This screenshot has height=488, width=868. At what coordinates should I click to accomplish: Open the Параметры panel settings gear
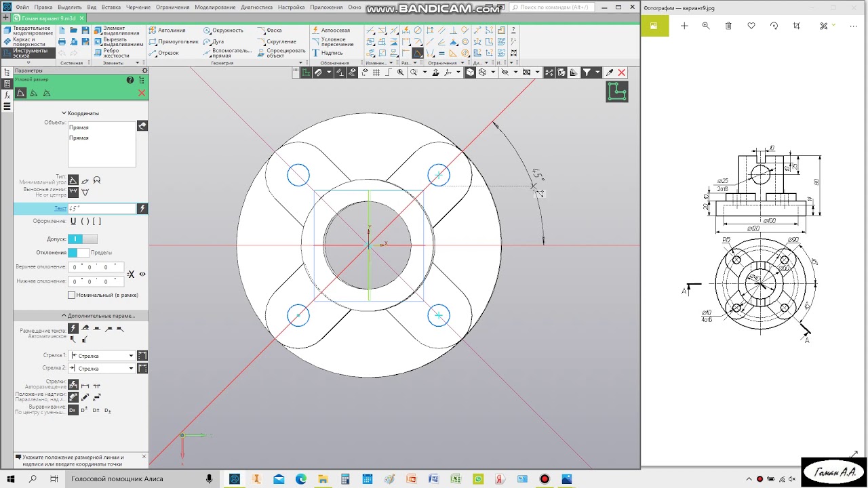(144, 70)
